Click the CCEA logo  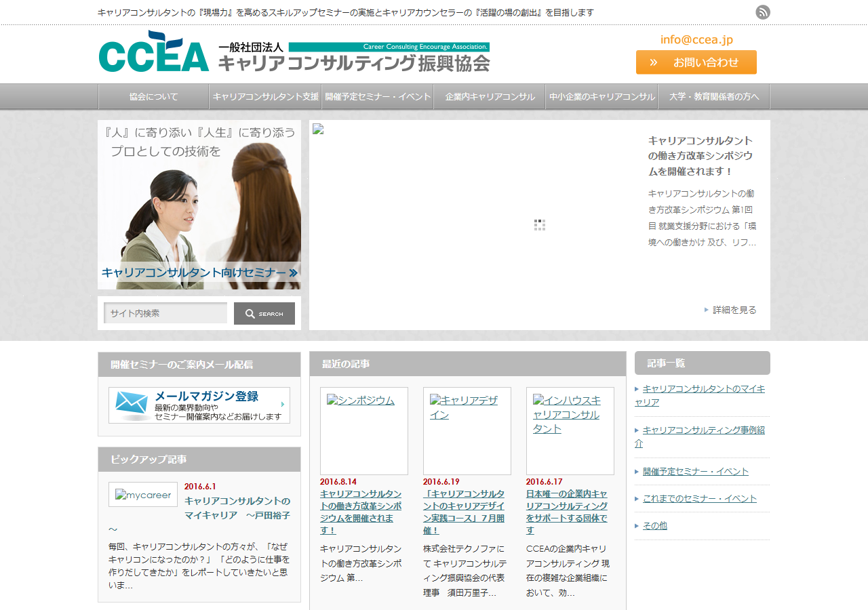tap(294, 52)
